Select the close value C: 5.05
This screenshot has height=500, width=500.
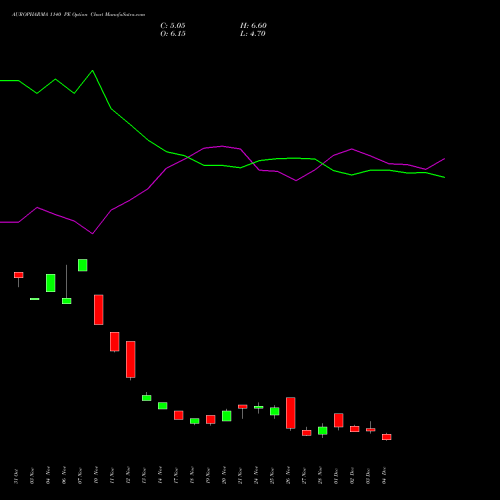click(173, 26)
